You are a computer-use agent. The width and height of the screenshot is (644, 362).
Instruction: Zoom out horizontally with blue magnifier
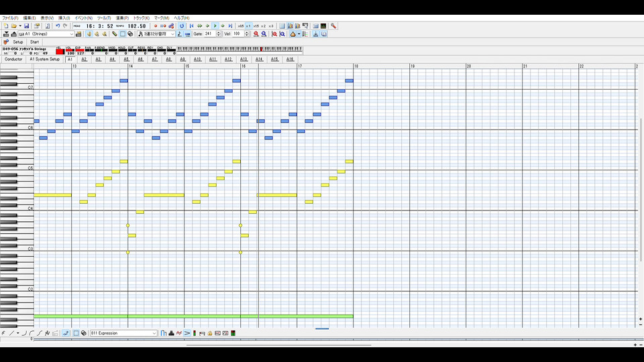coord(264,34)
